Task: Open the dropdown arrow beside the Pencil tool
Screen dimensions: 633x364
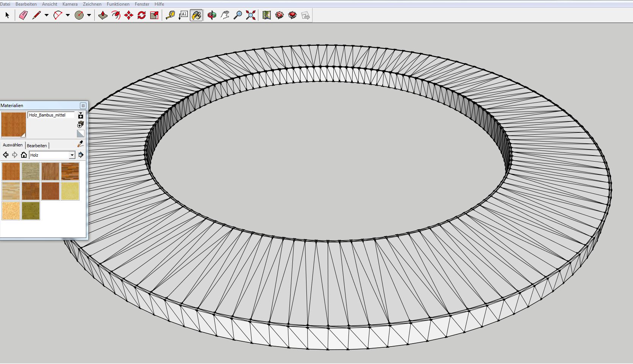Action: [47, 16]
